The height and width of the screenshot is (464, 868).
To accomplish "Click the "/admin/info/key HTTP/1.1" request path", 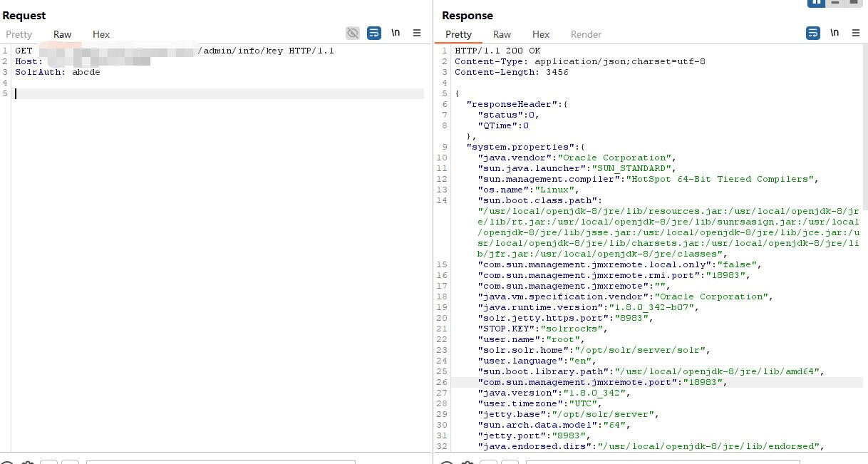I will (266, 51).
